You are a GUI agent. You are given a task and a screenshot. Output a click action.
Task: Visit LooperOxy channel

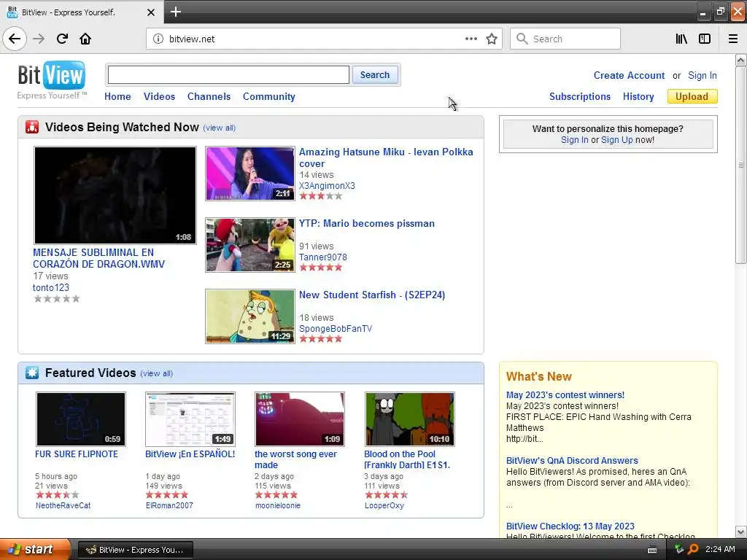pyautogui.click(x=384, y=505)
